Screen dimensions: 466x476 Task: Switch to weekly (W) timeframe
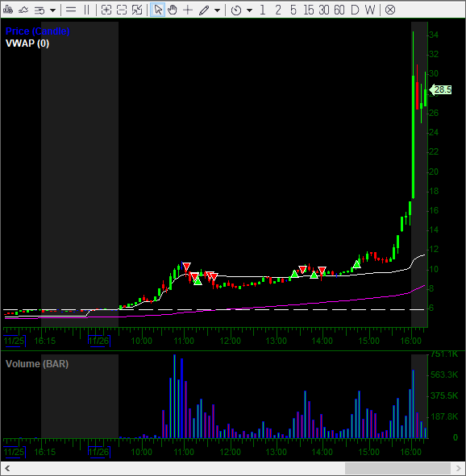click(370, 10)
